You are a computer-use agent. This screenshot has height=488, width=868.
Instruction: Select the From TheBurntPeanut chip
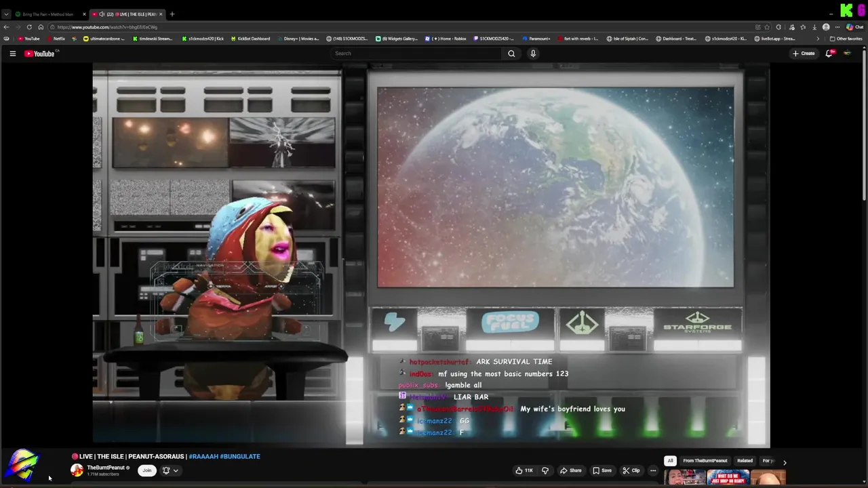click(x=705, y=461)
